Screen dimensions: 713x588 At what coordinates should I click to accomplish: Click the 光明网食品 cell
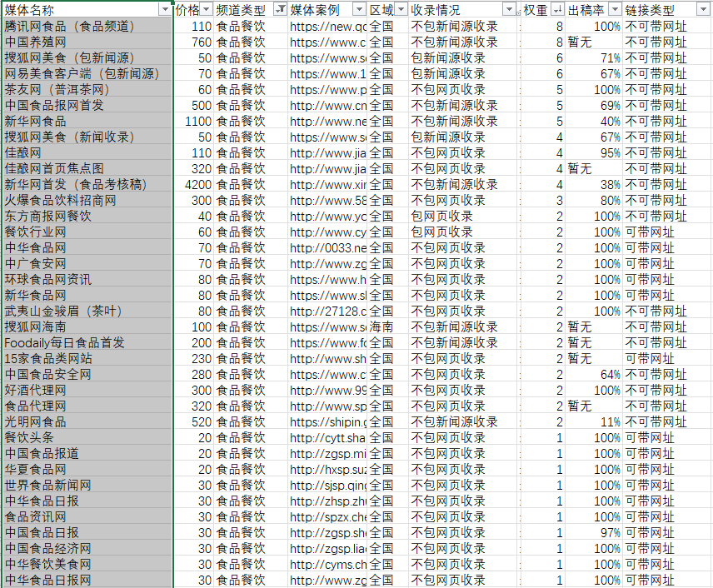pos(87,422)
